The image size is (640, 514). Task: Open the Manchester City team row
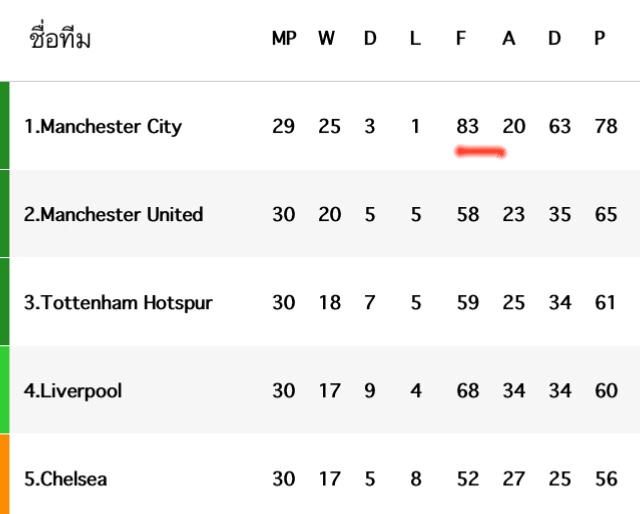103,127
